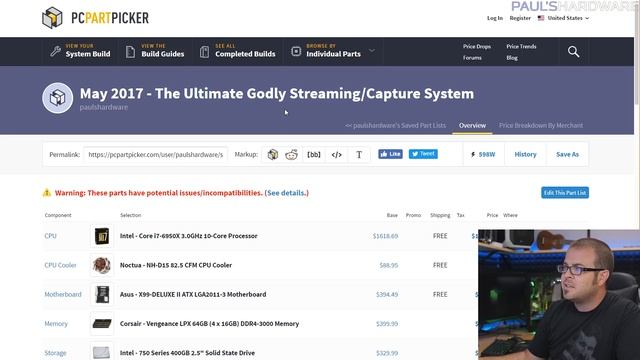Open Build Guides menu
This screenshot has height=360, width=640.
click(x=155, y=51)
